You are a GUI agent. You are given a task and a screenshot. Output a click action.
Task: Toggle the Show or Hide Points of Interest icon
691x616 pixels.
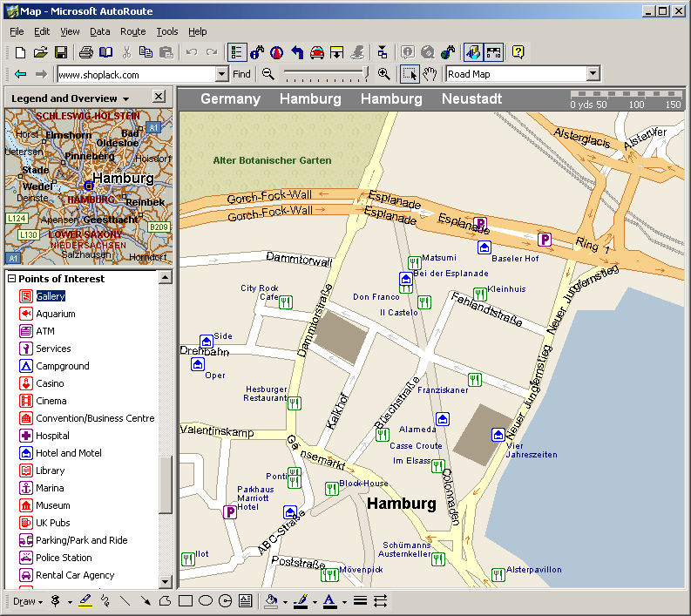(x=493, y=52)
